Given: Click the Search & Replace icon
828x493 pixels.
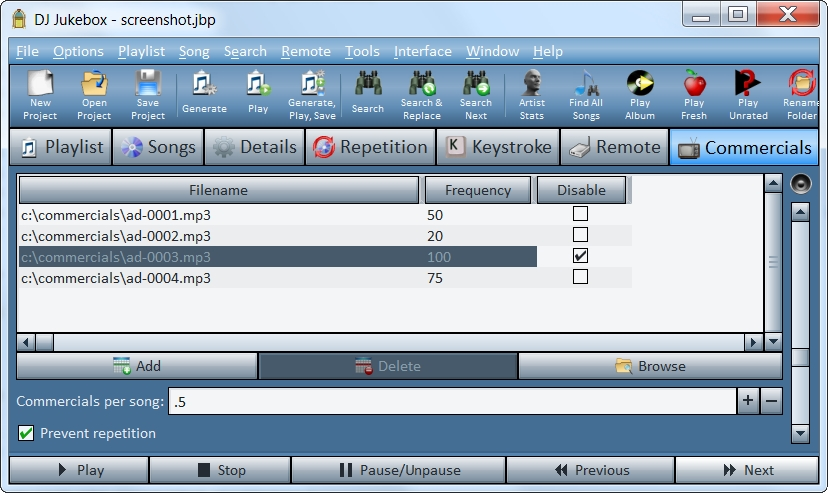Looking at the screenshot, I should tap(422, 83).
